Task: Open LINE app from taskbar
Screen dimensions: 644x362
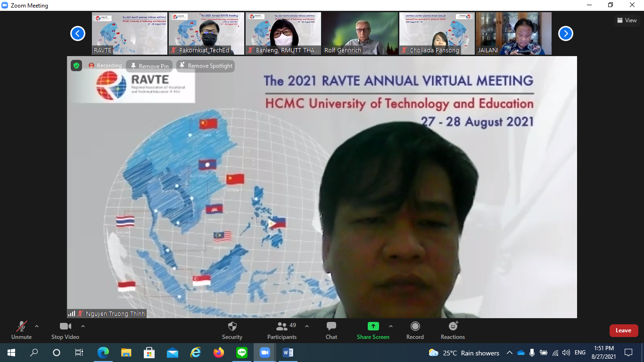Action: pyautogui.click(x=242, y=353)
